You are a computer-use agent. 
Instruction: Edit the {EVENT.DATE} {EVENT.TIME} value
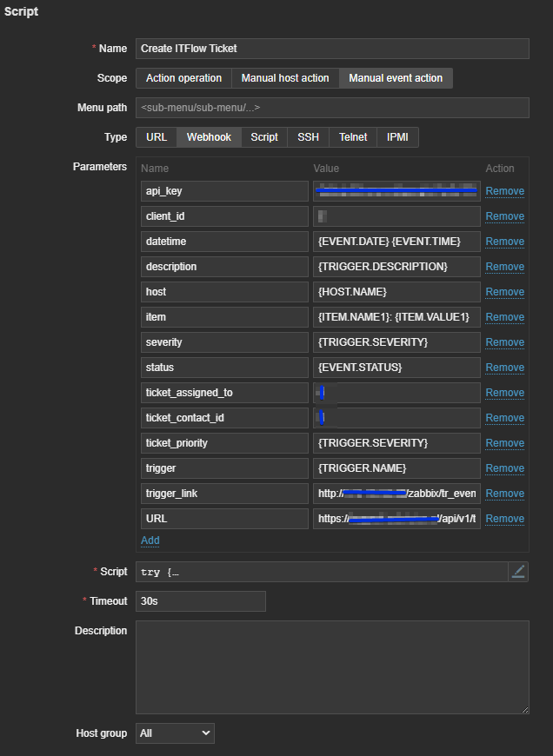click(x=396, y=242)
